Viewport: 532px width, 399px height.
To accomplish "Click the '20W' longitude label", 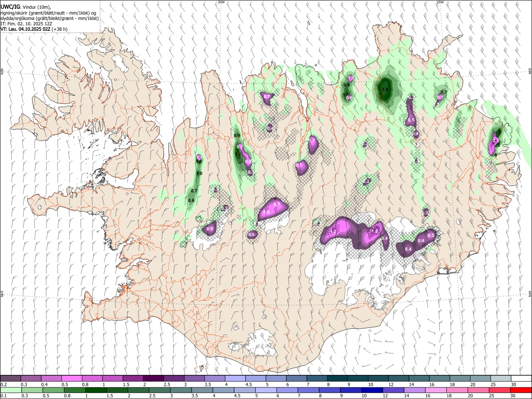I will coord(221,2).
